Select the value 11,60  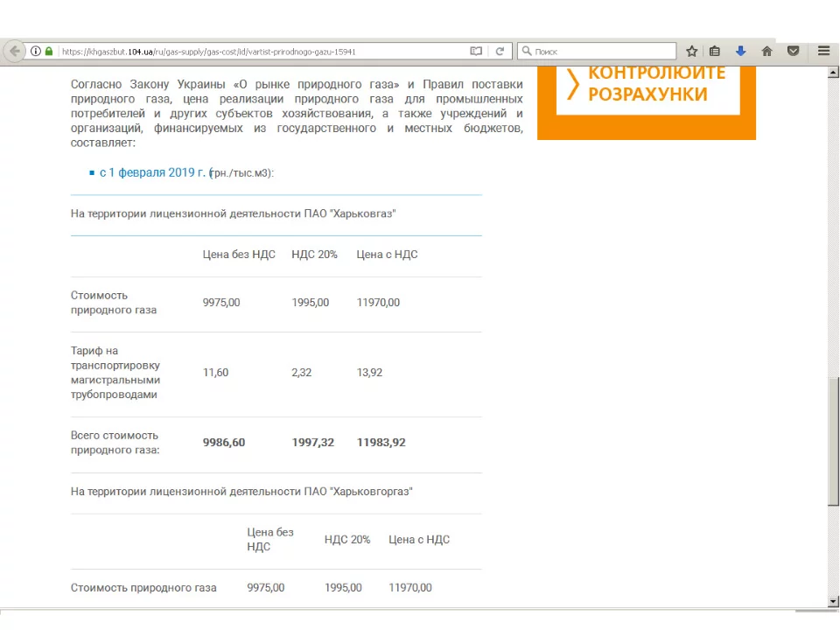(215, 373)
